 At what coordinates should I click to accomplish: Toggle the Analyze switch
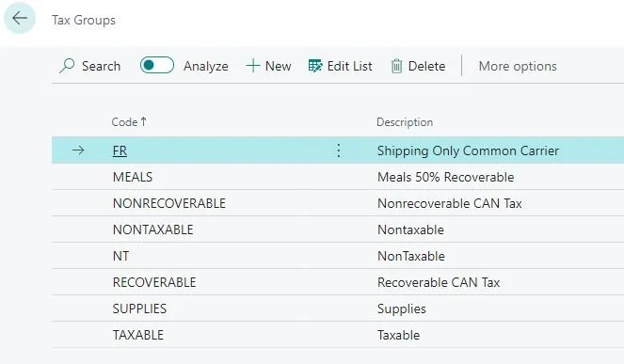tap(157, 65)
